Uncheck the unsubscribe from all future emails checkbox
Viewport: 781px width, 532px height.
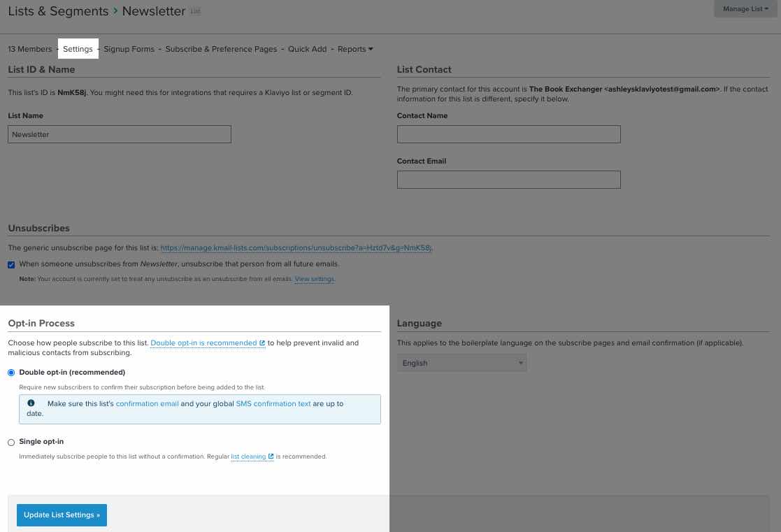(10, 264)
